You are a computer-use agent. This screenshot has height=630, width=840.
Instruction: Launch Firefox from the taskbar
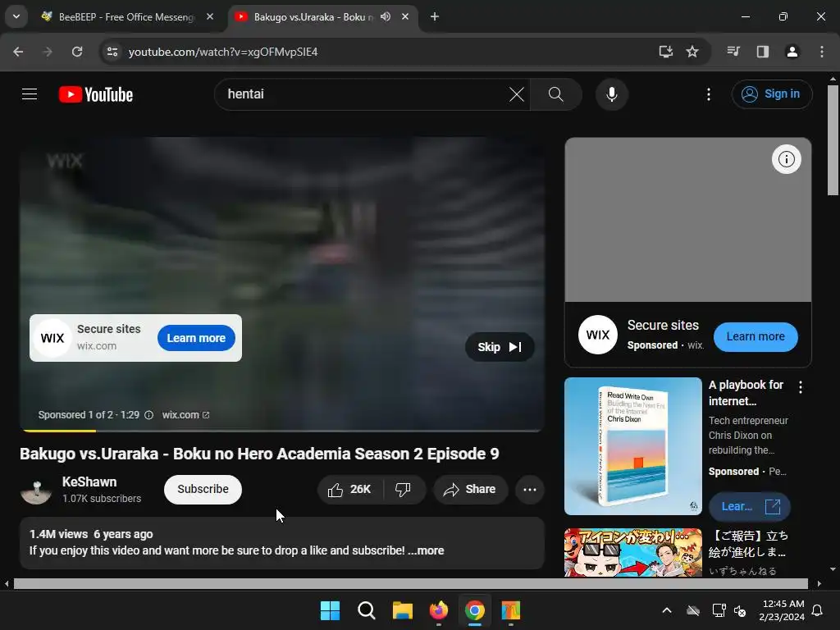tap(439, 610)
